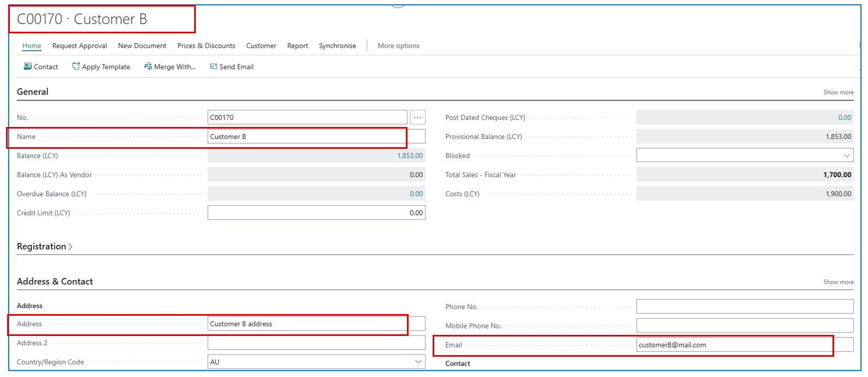Open the No. field ellipsis lookup button
Image resolution: width=868 pixels, height=377 pixels.
[x=417, y=118]
